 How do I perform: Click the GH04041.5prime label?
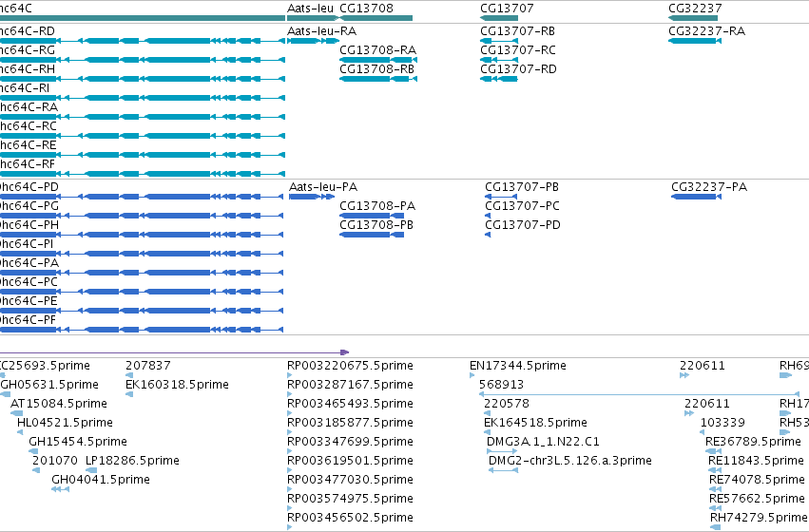[101, 480]
